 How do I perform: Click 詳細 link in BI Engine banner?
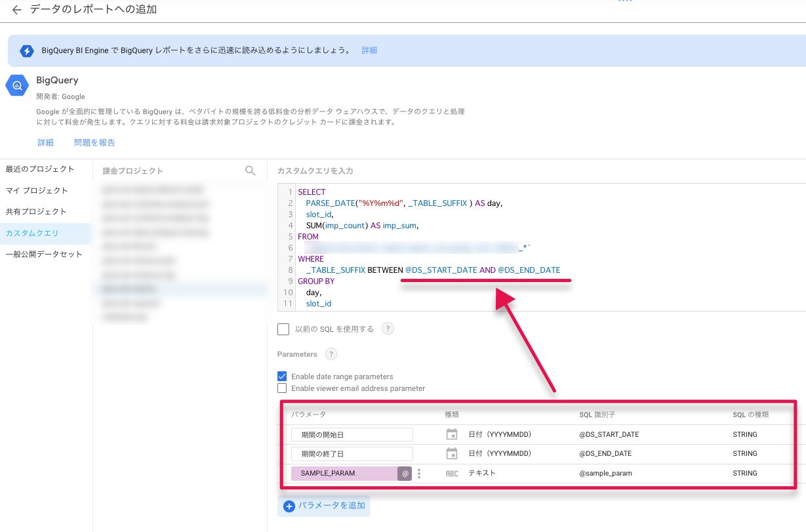coord(369,51)
